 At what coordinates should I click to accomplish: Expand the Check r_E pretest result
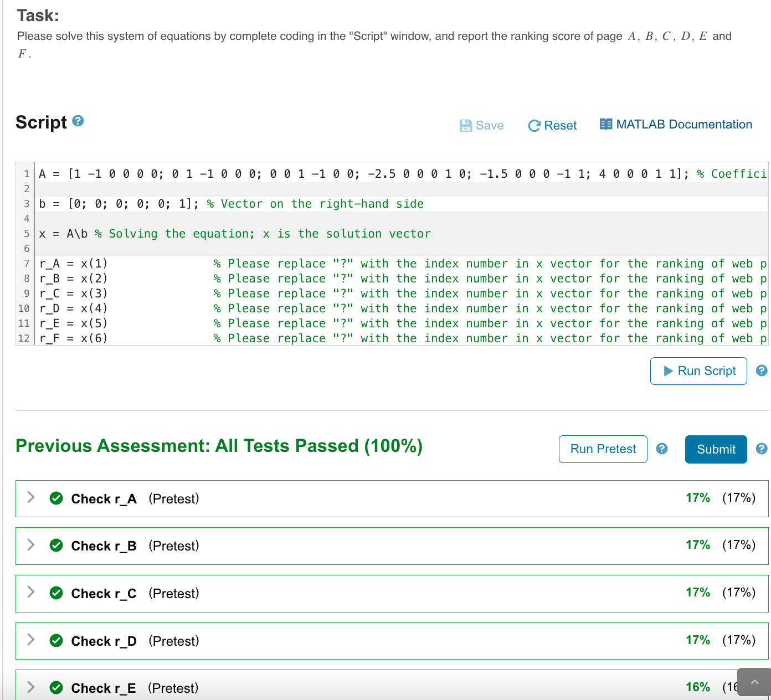coord(31,687)
